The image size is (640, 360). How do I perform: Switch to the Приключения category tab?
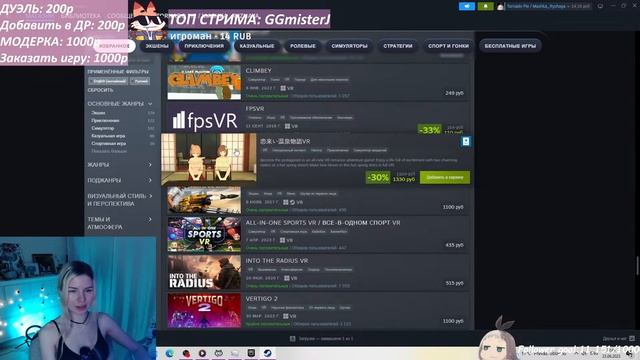pos(204,46)
